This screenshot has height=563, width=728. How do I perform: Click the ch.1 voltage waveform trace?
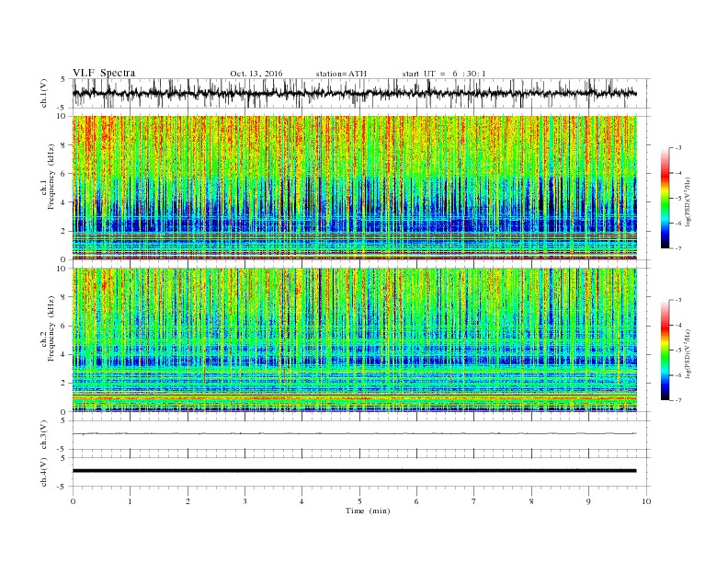[x=354, y=93]
